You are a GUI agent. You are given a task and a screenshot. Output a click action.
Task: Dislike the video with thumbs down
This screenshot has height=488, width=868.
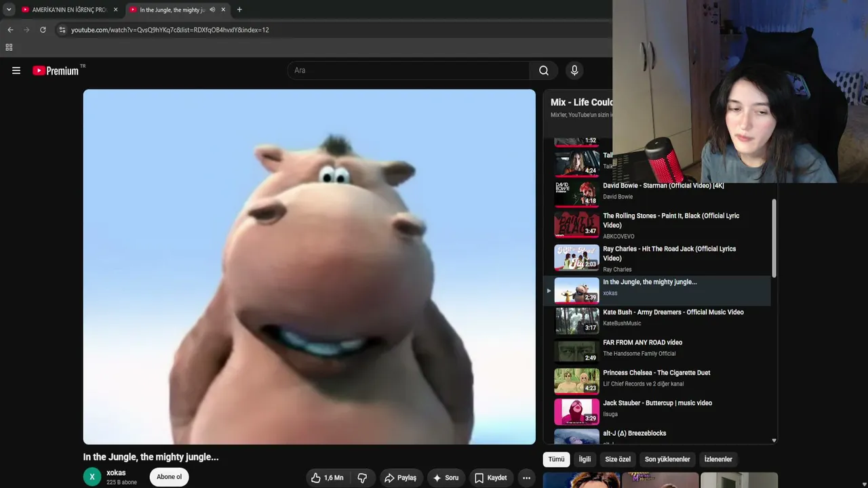point(362,478)
